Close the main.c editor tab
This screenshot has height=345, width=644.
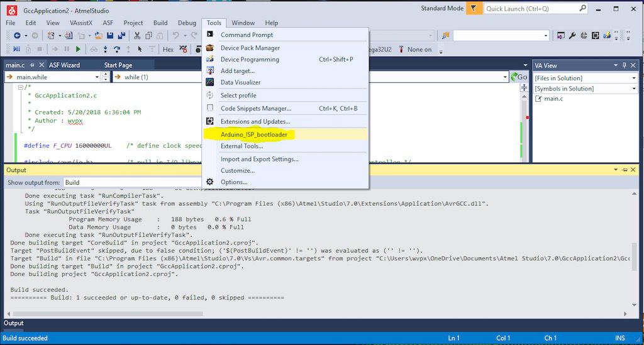pyautogui.click(x=42, y=65)
